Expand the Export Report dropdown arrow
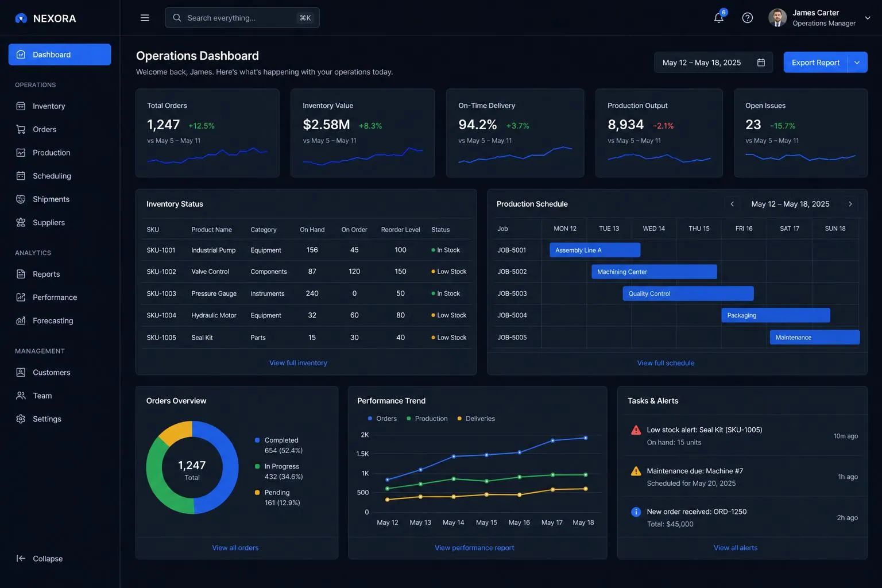 point(857,63)
